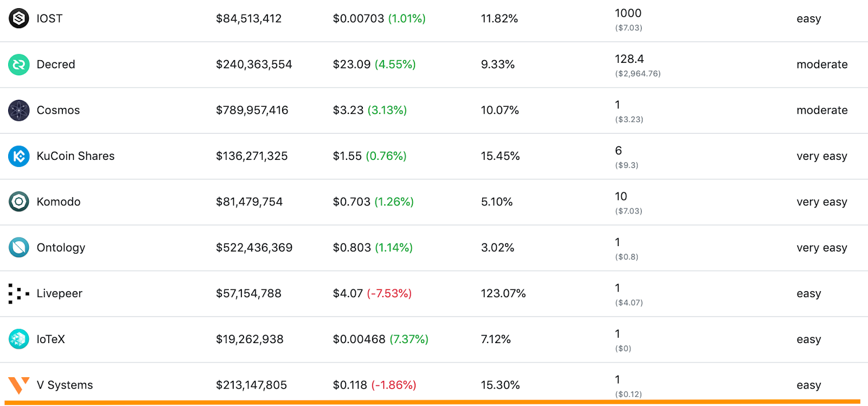Click Decred complexity label moderate
This screenshot has width=868, height=406.
[822, 65]
